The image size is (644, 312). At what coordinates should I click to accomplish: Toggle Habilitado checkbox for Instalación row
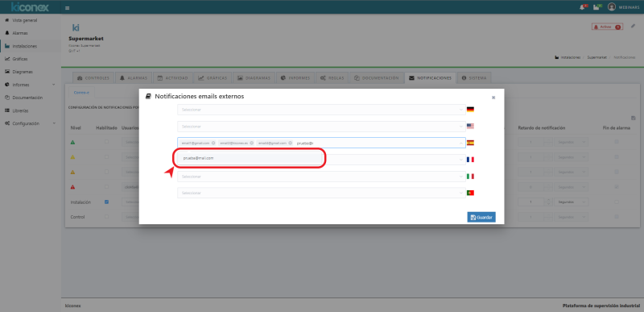click(x=107, y=202)
